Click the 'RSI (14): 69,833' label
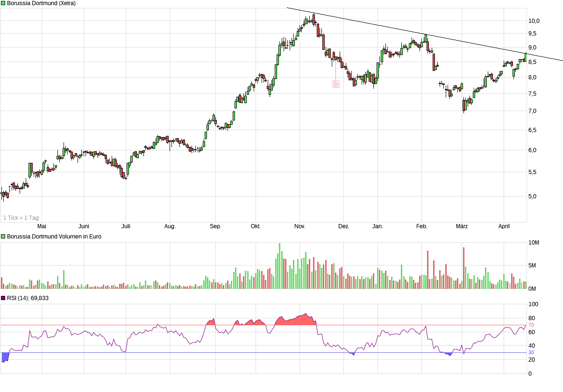This screenshot has height=392, width=563. (x=28, y=298)
